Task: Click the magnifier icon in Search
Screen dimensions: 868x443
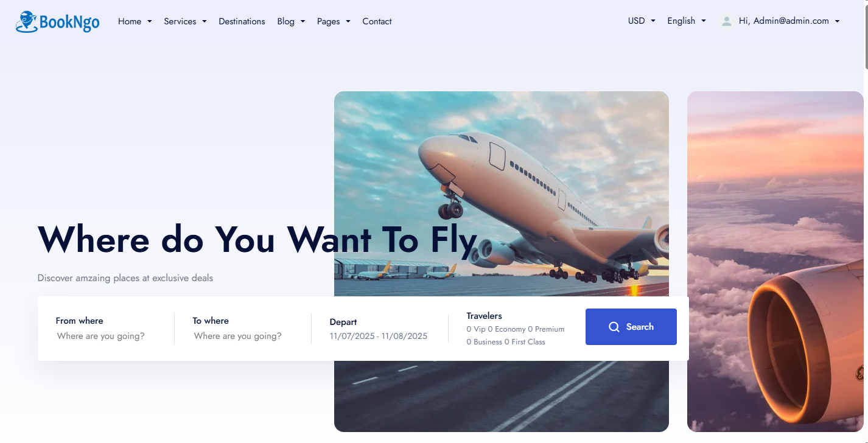Action: [614, 327]
